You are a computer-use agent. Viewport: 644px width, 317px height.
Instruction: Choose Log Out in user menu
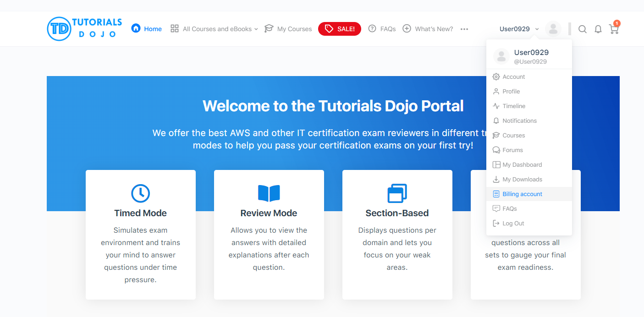point(513,224)
